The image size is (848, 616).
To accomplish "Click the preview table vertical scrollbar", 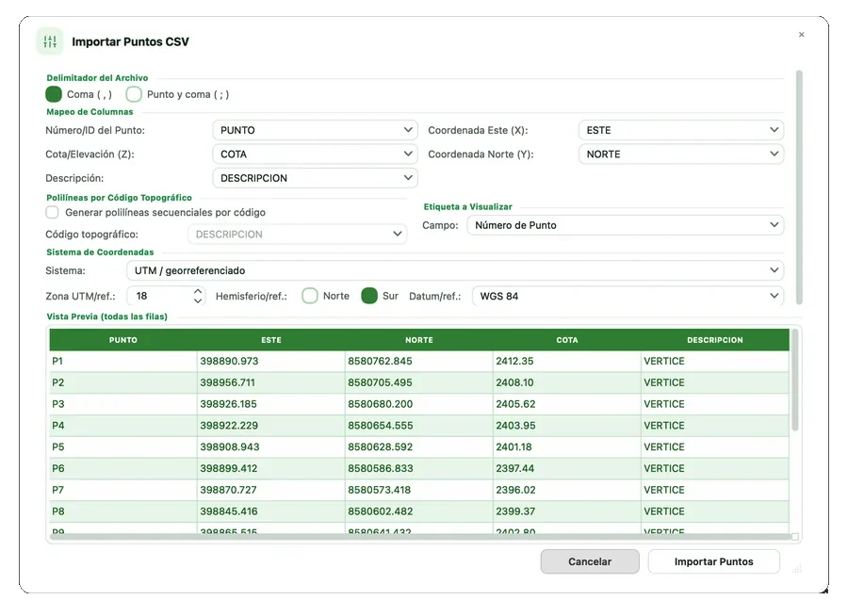I will (794, 381).
